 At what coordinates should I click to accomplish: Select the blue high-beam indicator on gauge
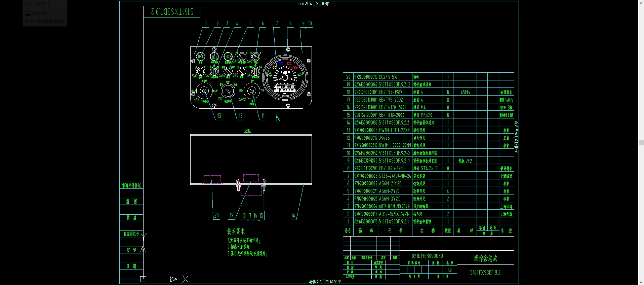click(x=281, y=63)
